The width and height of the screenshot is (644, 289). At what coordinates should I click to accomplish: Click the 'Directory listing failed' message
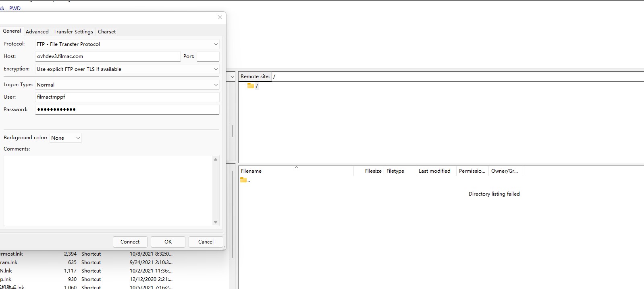pos(494,194)
